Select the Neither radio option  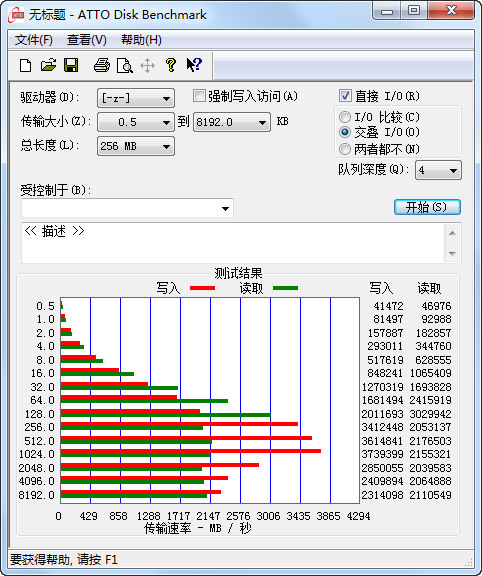345,149
